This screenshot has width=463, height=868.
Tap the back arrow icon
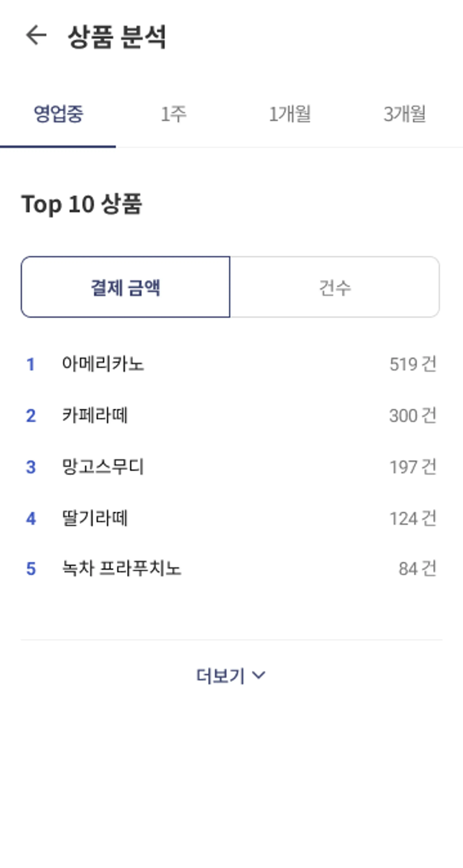(36, 35)
